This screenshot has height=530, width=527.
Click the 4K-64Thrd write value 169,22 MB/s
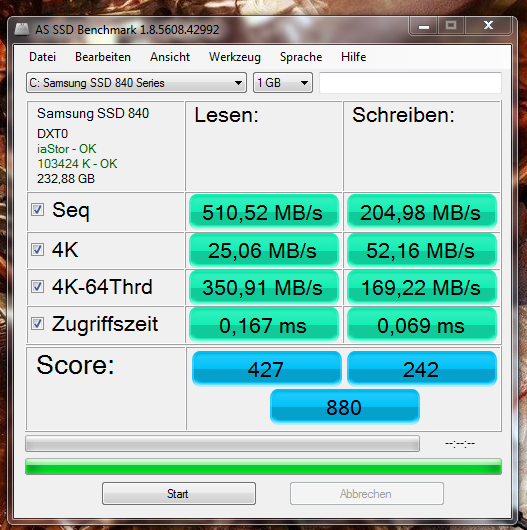coord(422,287)
